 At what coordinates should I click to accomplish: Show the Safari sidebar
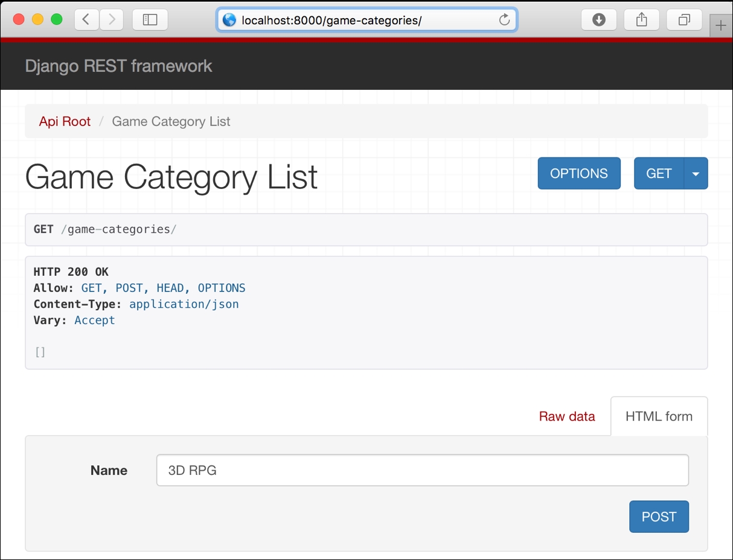point(150,20)
